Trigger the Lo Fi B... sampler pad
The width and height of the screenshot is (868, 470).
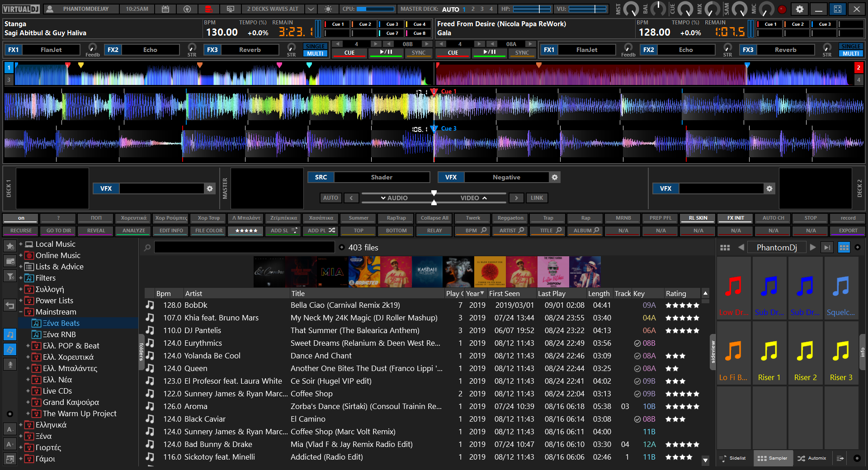(733, 352)
